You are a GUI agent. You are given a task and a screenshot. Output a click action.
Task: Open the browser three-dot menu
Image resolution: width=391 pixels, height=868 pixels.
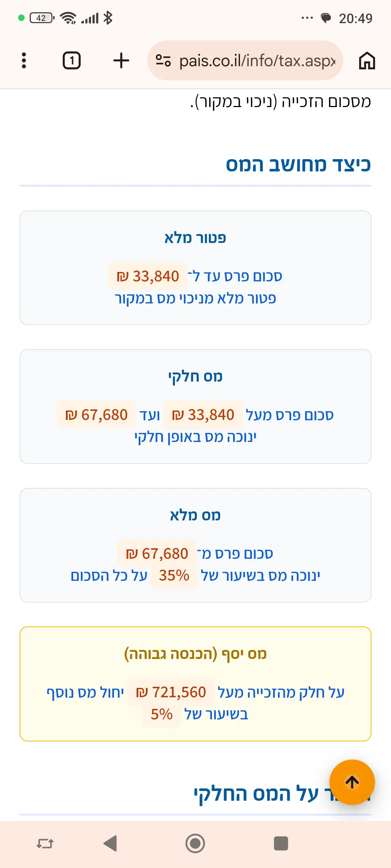pyautogui.click(x=24, y=60)
